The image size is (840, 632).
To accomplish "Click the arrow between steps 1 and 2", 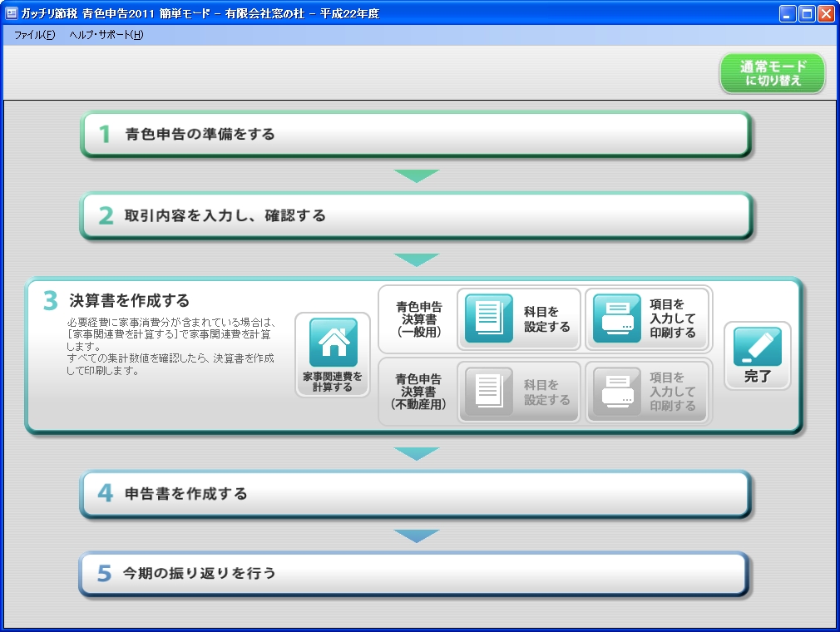I will click(x=416, y=175).
